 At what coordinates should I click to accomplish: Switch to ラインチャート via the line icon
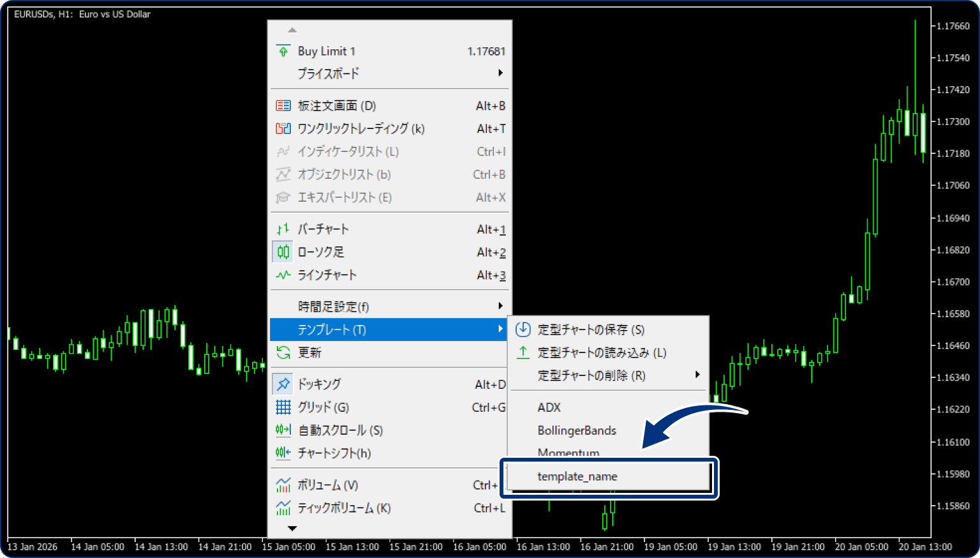click(283, 275)
